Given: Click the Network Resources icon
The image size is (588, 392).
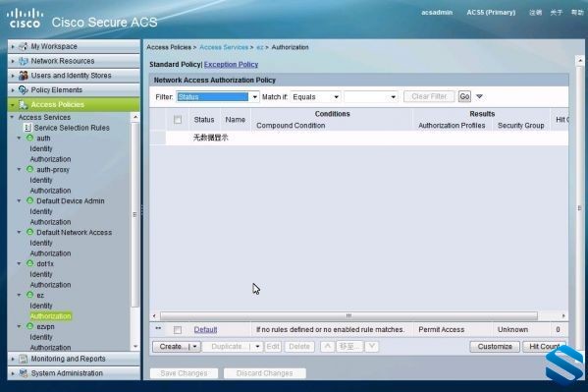Looking at the screenshot, I should 24,61.
